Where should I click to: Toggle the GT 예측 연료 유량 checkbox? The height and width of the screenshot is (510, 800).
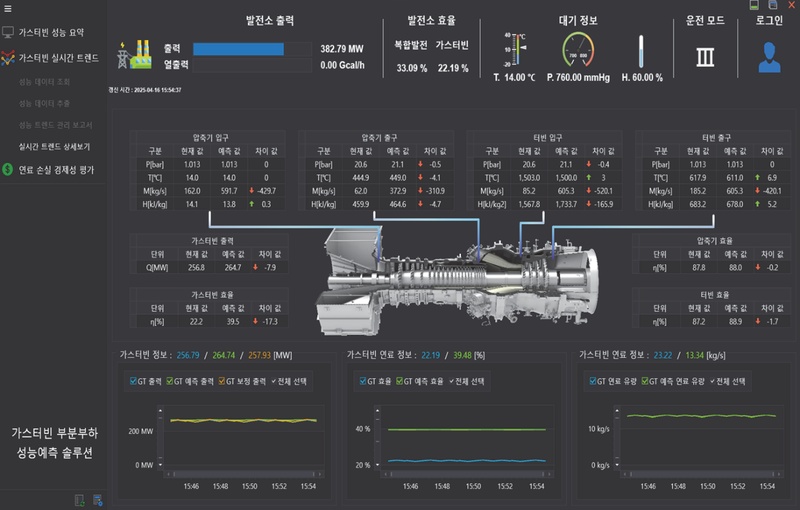click(x=644, y=381)
